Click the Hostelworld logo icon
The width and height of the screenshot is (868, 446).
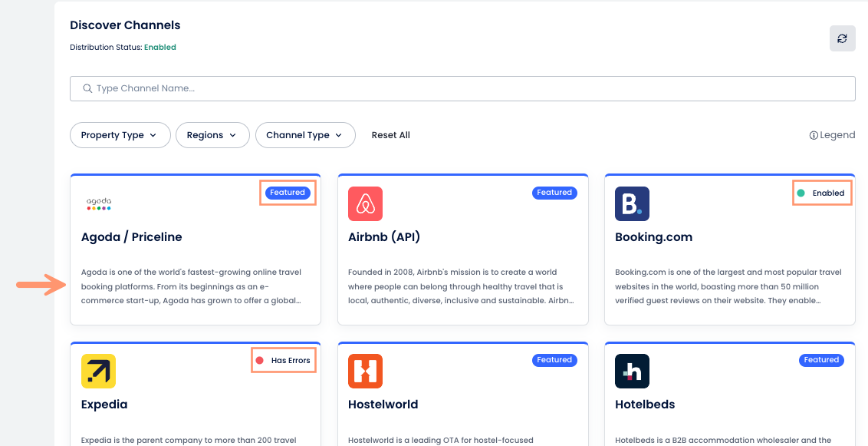pyautogui.click(x=365, y=372)
